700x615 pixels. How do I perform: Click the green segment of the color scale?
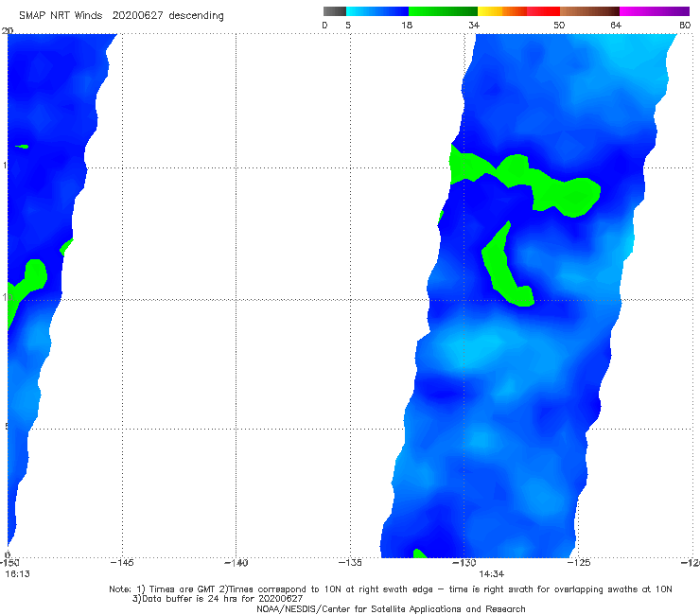coord(443,11)
